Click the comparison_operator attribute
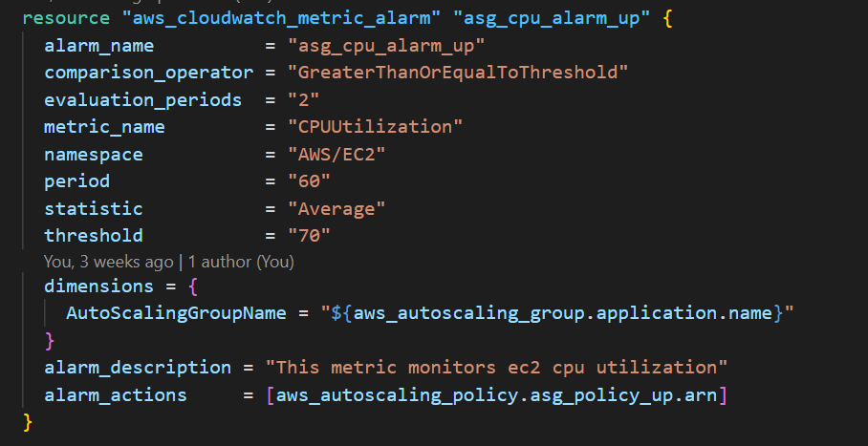This screenshot has height=446, width=868. pyautogui.click(x=148, y=73)
